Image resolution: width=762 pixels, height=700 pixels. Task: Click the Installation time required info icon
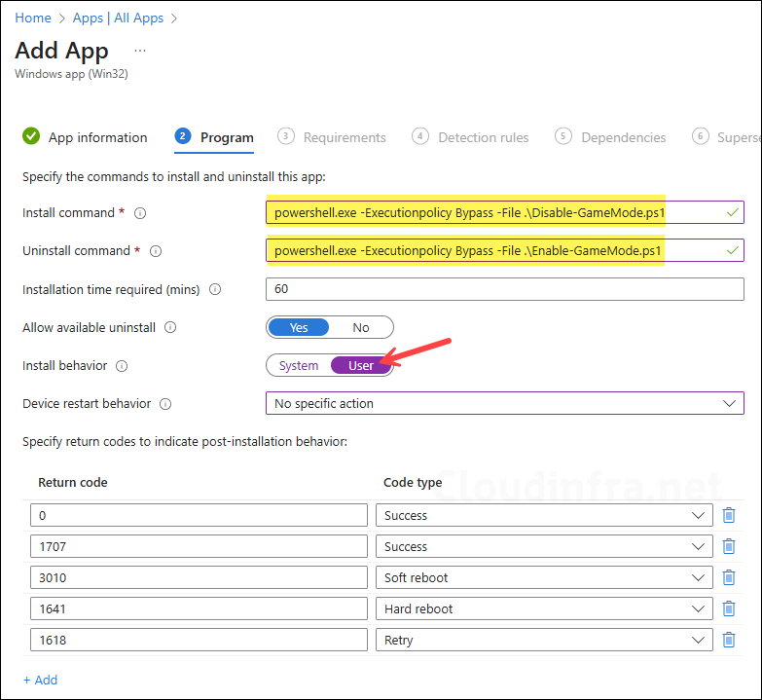click(215, 290)
